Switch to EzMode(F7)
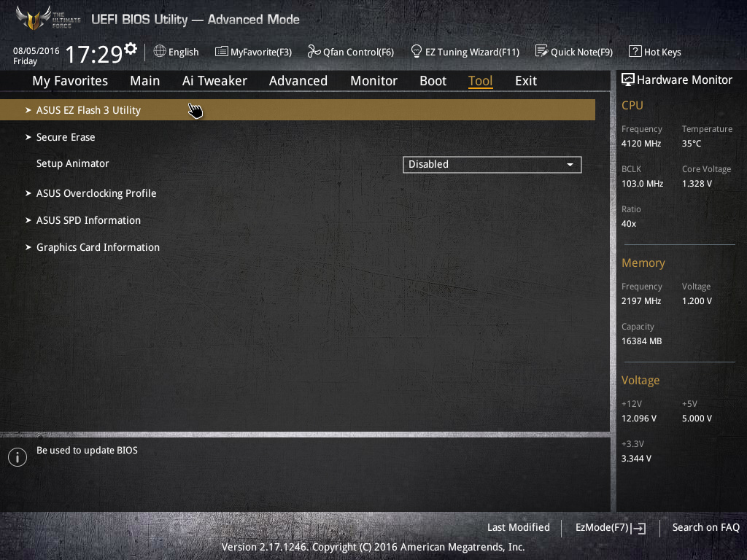 coord(611,528)
